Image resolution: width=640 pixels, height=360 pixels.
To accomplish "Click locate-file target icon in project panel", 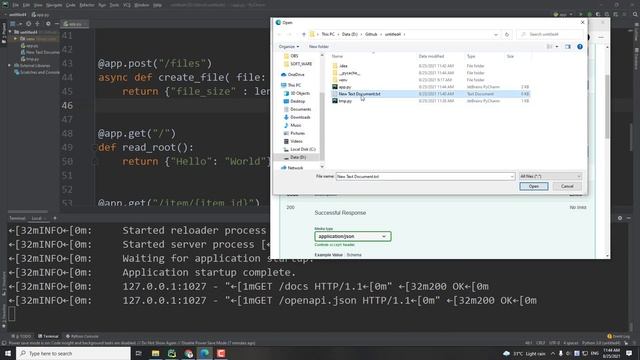I will click(28, 24).
